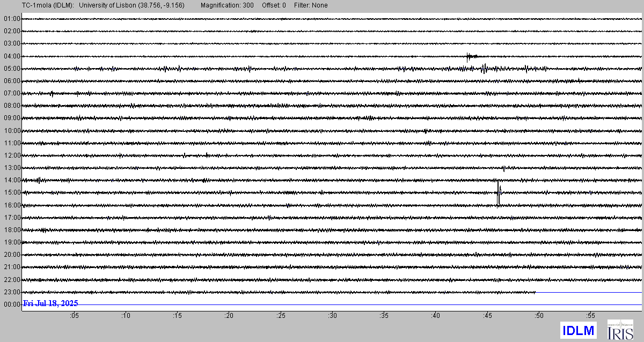This screenshot has width=644, height=342.
Task: Click the :10 minute axis label
Action: point(125,316)
